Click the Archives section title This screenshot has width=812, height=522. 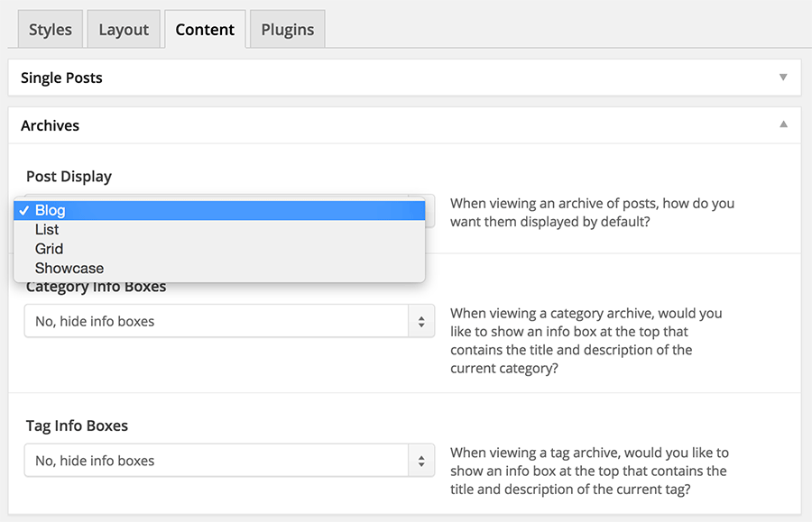pos(51,125)
